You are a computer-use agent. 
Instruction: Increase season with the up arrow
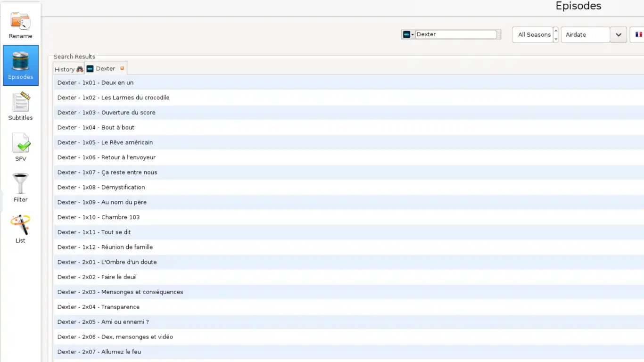(556, 31)
